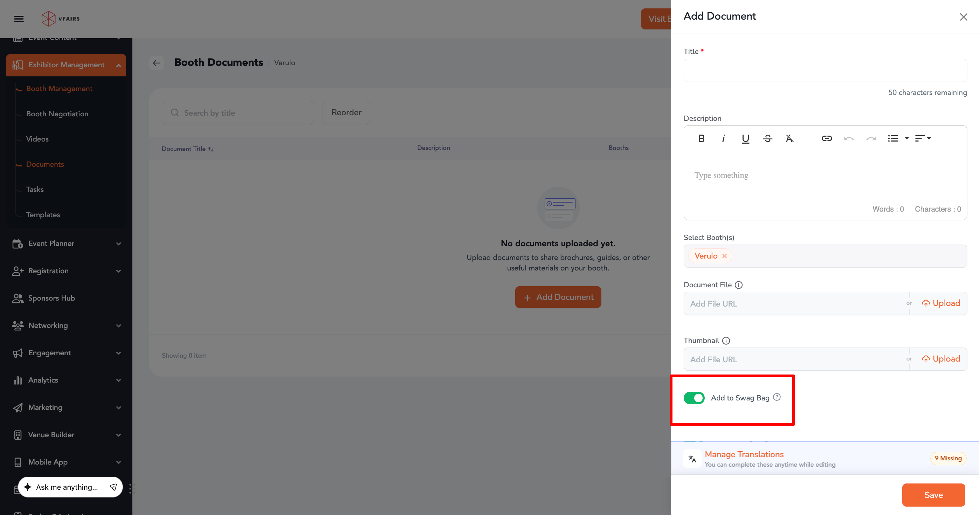This screenshot has width=980, height=515.
Task: Apply italic formatting in description editor
Action: tap(723, 138)
